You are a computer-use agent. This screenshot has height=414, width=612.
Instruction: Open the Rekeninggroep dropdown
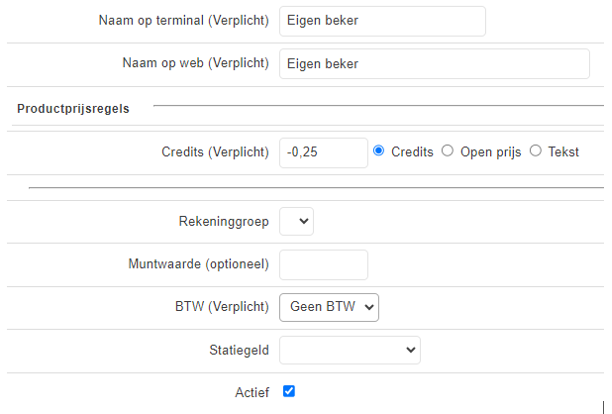pos(296,221)
